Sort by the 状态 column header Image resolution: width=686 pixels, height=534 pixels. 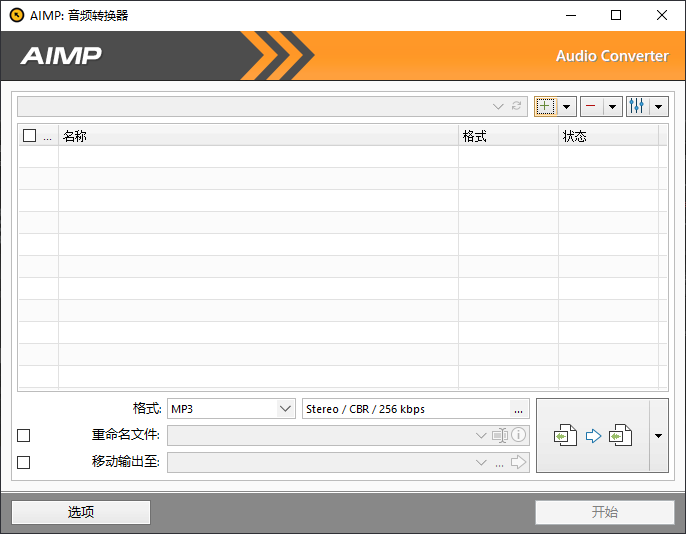608,136
